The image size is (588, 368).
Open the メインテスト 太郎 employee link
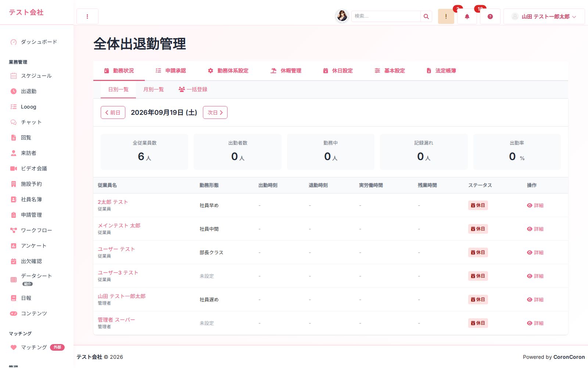click(x=119, y=226)
